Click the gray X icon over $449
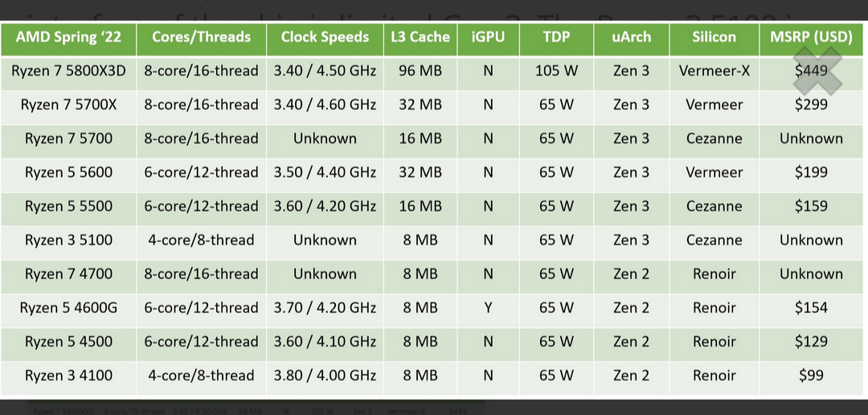The image size is (868, 415). click(817, 70)
